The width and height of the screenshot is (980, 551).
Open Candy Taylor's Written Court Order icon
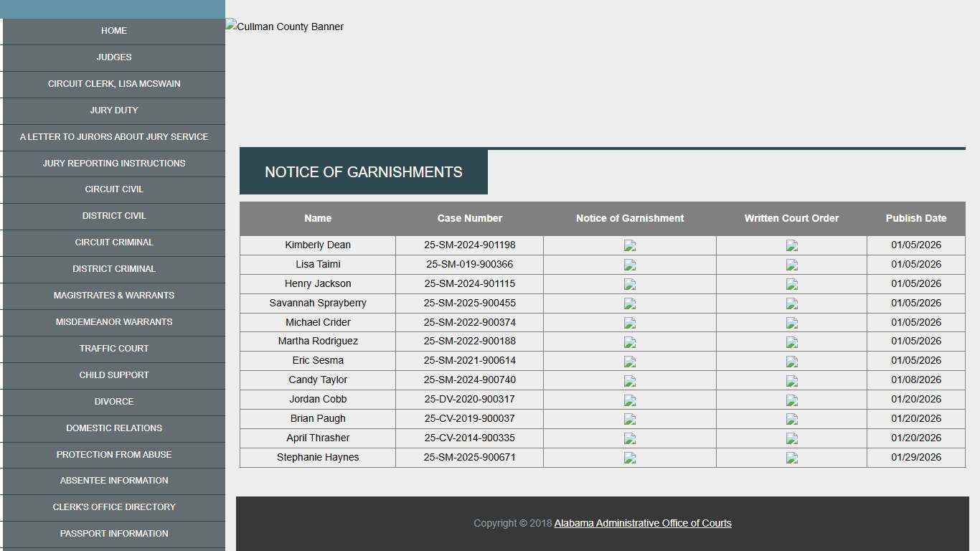[791, 380]
